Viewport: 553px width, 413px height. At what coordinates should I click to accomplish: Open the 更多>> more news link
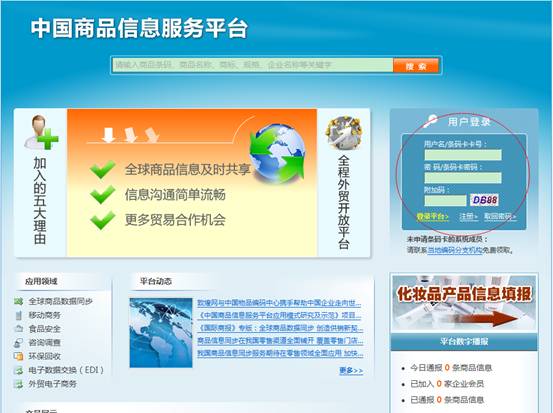tap(351, 371)
